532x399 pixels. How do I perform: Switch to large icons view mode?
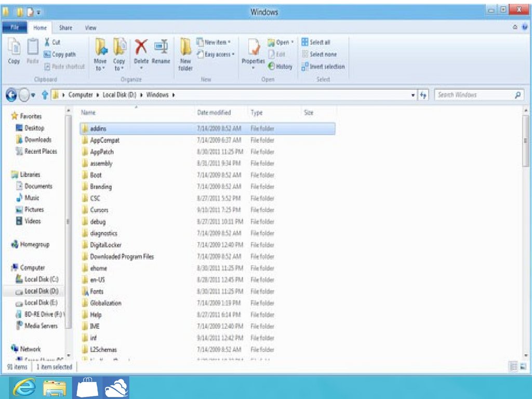pos(522,367)
